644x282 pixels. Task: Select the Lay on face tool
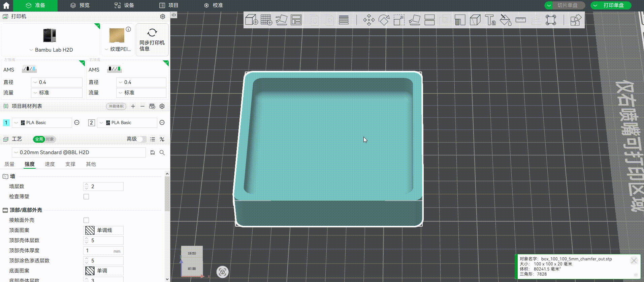pyautogui.click(x=414, y=20)
